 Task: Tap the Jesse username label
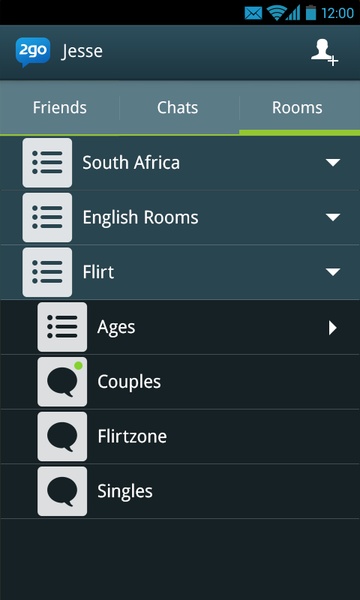click(x=82, y=52)
